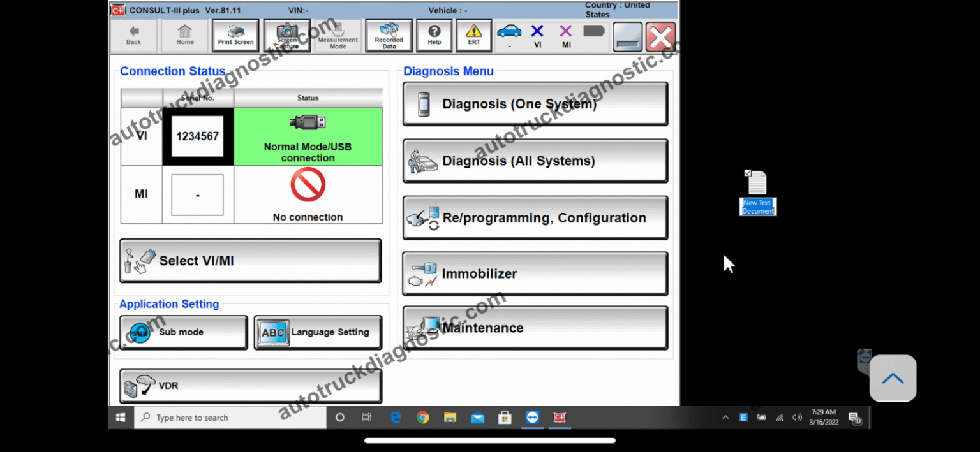Open the ERT function
The height and width of the screenshot is (452, 980).
473,36
